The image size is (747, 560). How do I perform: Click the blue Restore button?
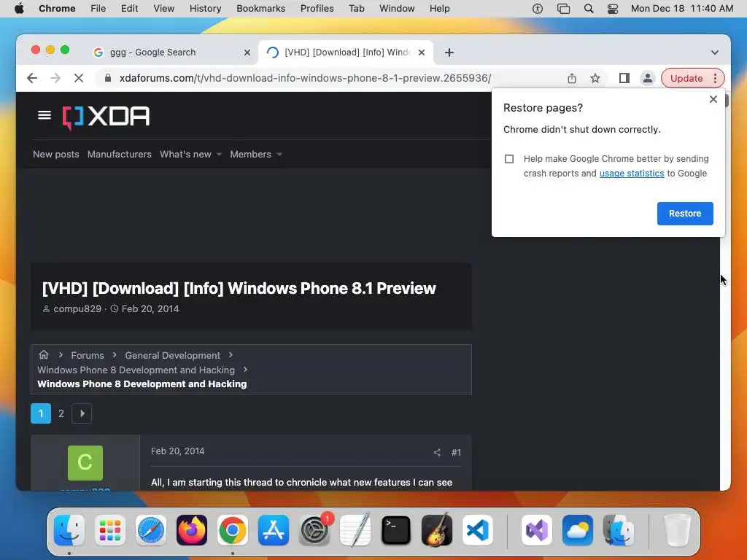[685, 214]
